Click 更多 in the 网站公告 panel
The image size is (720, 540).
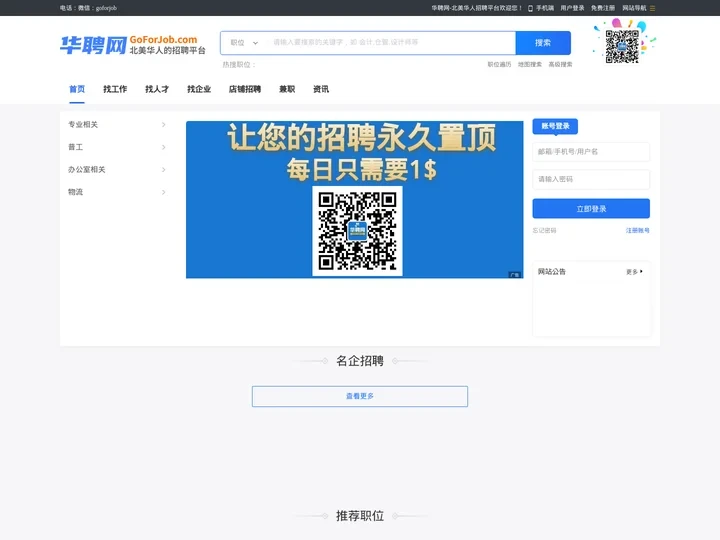point(634,272)
